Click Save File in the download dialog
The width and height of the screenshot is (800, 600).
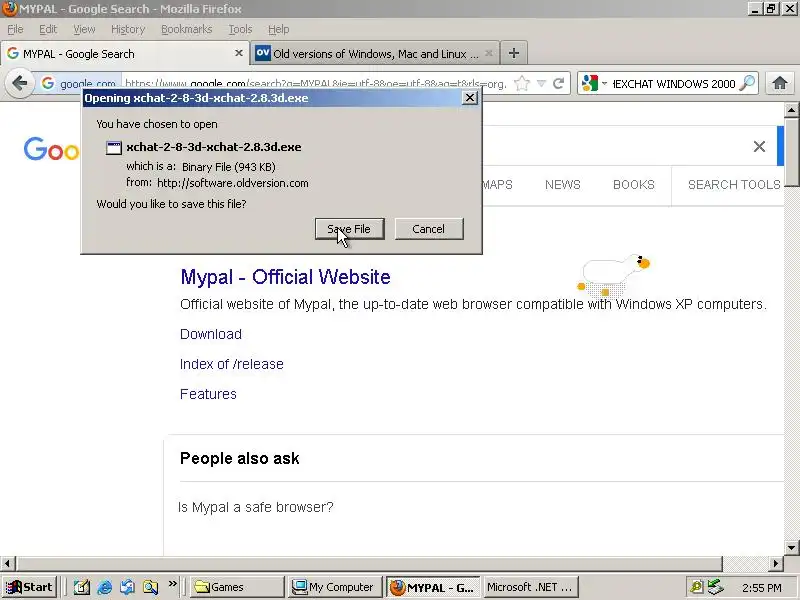349,229
